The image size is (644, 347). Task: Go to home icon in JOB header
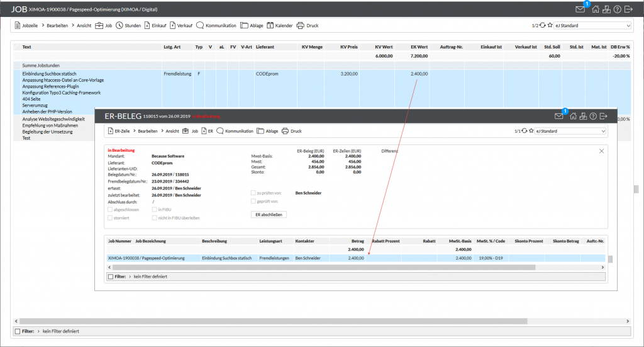click(596, 9)
